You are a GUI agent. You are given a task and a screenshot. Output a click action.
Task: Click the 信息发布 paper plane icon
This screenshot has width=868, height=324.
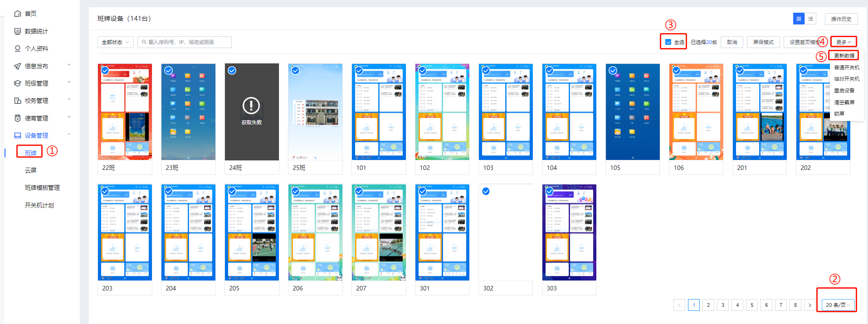pyautogui.click(x=18, y=66)
